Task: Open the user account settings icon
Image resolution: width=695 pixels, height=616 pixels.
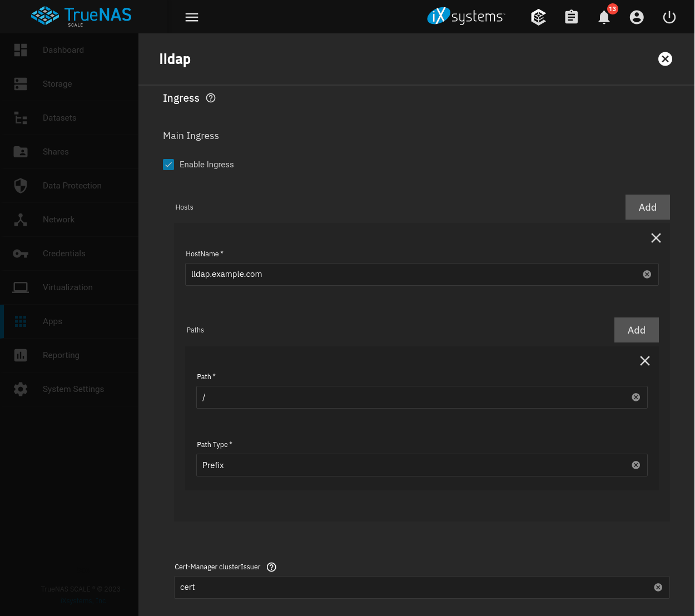Action: click(637, 17)
